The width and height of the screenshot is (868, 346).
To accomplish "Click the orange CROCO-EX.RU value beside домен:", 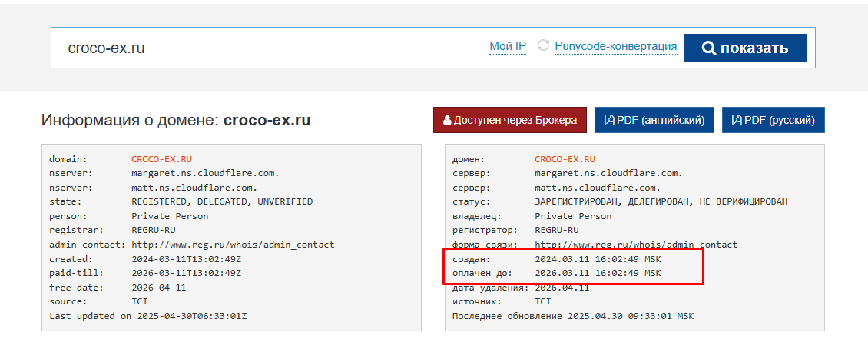I will tap(565, 159).
